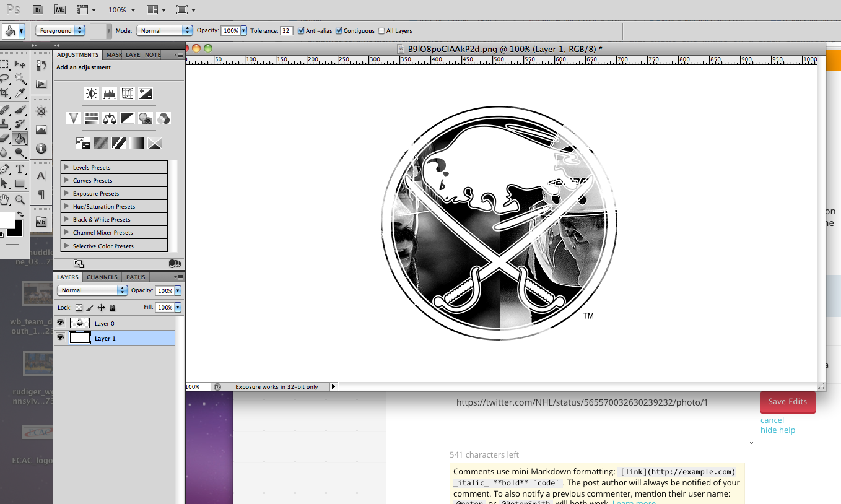Select the Type tool
The width and height of the screenshot is (841, 504).
click(20, 169)
